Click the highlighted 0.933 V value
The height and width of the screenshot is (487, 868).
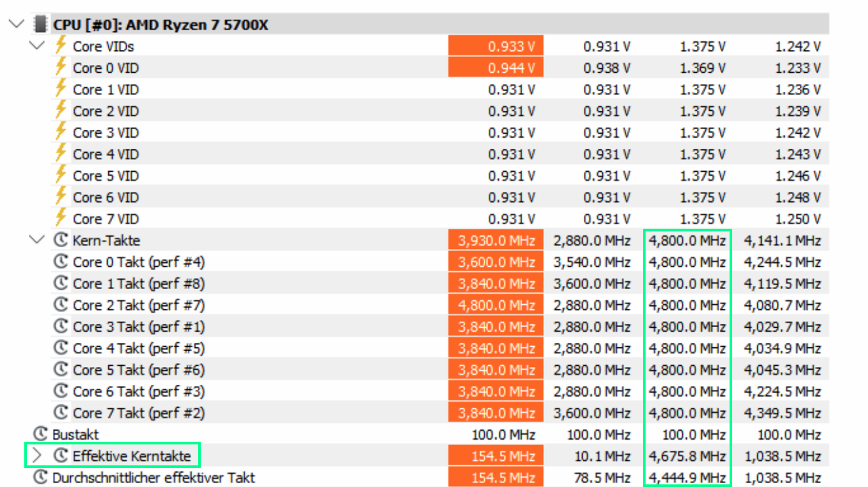pyautogui.click(x=496, y=47)
